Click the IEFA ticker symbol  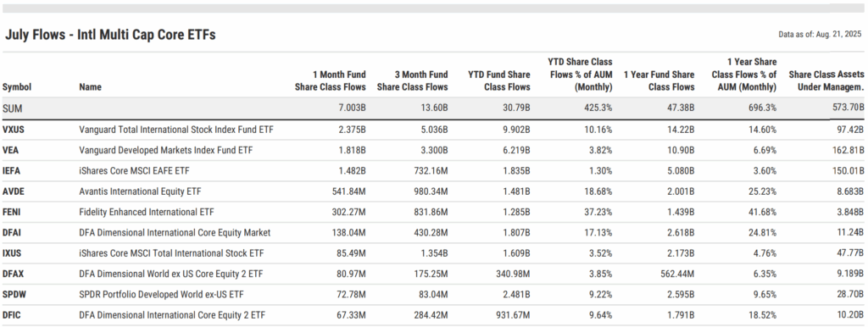tap(12, 171)
